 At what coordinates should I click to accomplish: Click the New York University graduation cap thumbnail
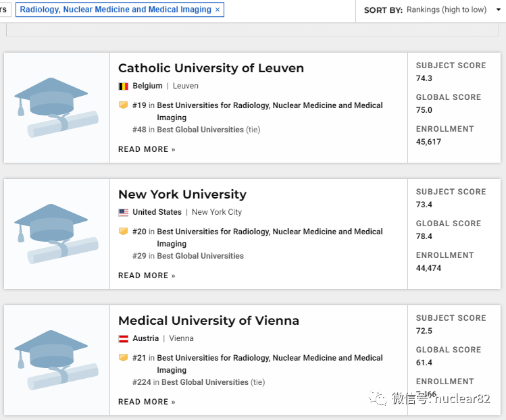pos(57,234)
